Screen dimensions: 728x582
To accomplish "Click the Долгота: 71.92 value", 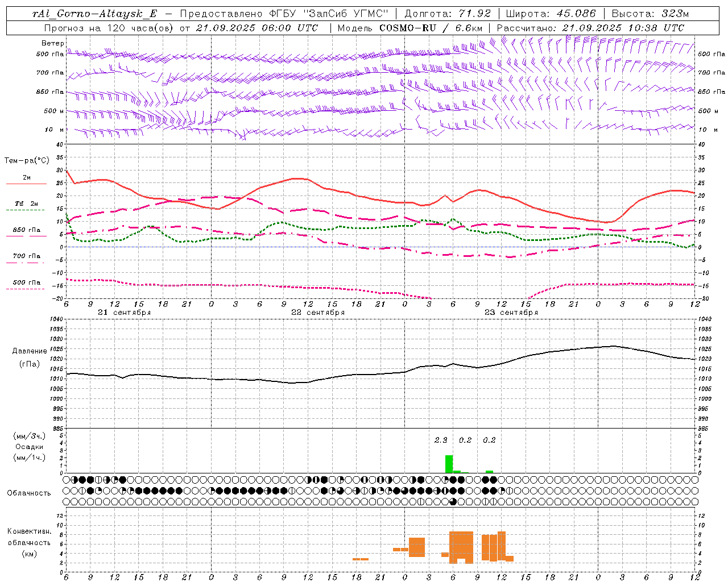I will 447,14.
